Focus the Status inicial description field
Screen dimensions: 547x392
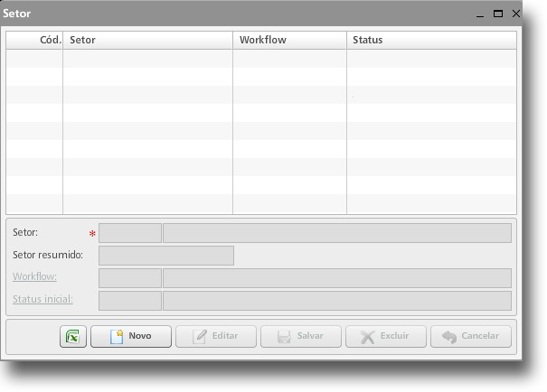(x=337, y=301)
